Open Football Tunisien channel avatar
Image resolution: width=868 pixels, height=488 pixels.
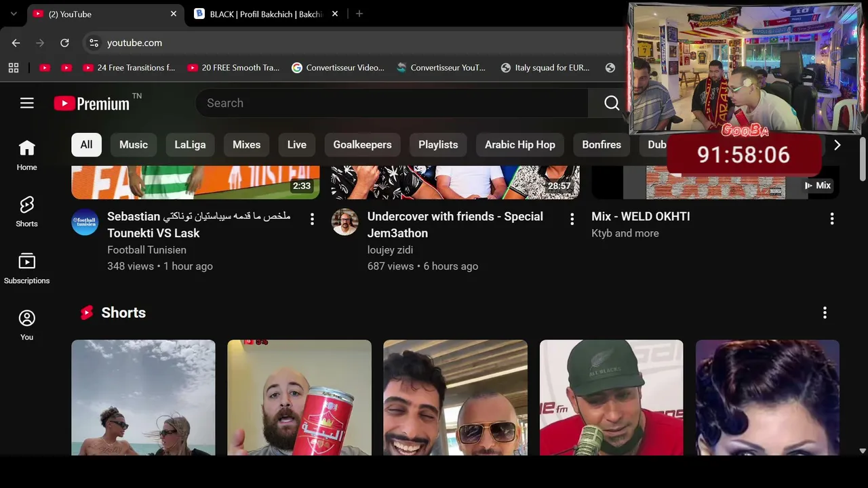[85, 222]
